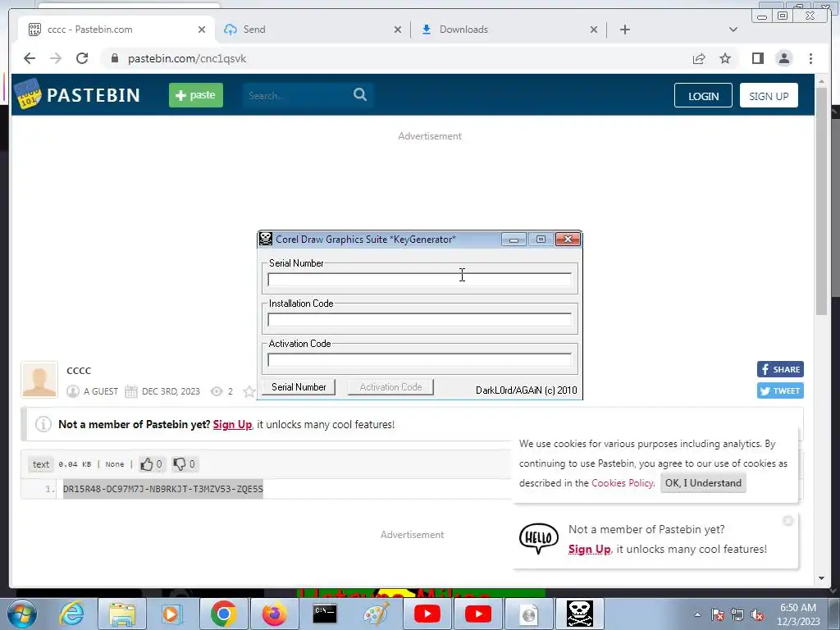Click the search magnifier icon
840x630 pixels.
pyautogui.click(x=360, y=95)
